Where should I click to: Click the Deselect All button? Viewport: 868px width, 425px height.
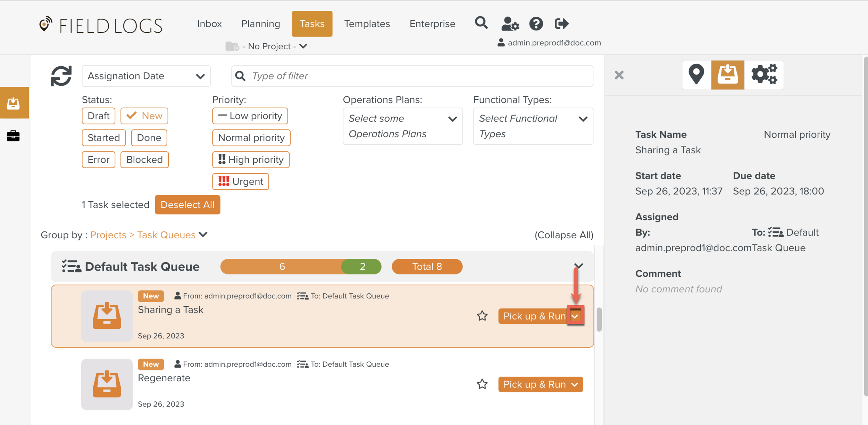[x=187, y=205]
